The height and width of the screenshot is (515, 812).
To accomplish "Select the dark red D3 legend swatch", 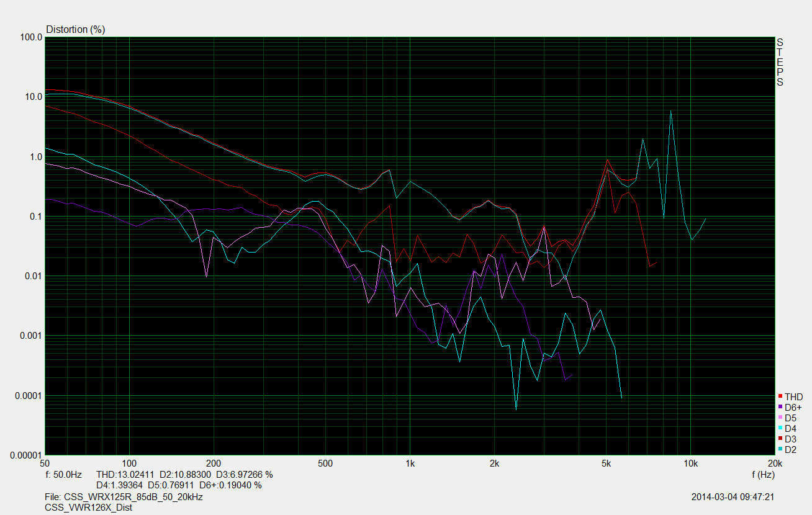I will coord(780,439).
